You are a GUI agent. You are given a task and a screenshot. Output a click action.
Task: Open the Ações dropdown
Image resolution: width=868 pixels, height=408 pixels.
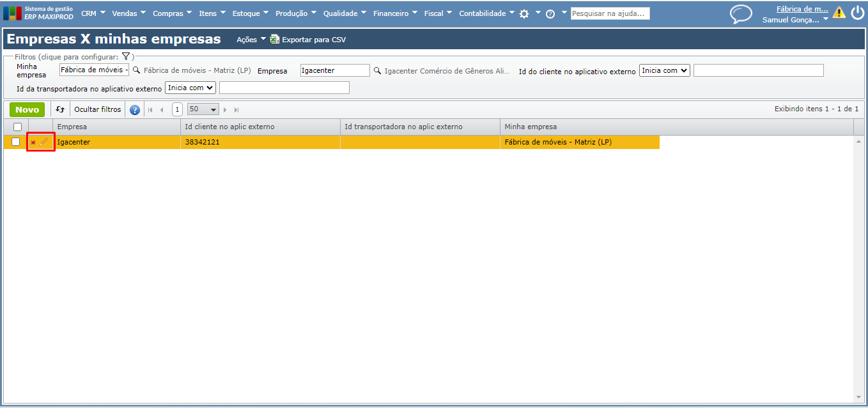pyautogui.click(x=251, y=40)
